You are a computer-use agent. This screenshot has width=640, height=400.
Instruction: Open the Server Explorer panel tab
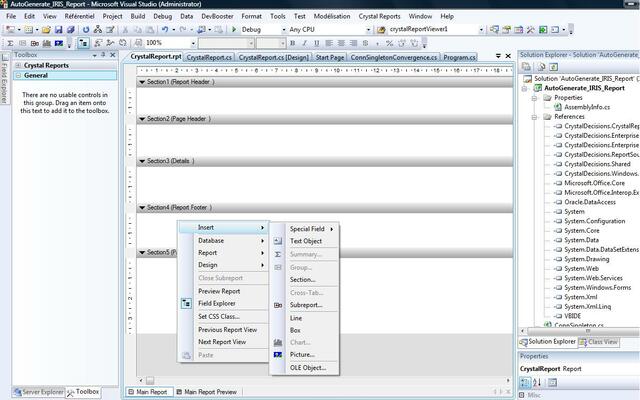click(38, 392)
